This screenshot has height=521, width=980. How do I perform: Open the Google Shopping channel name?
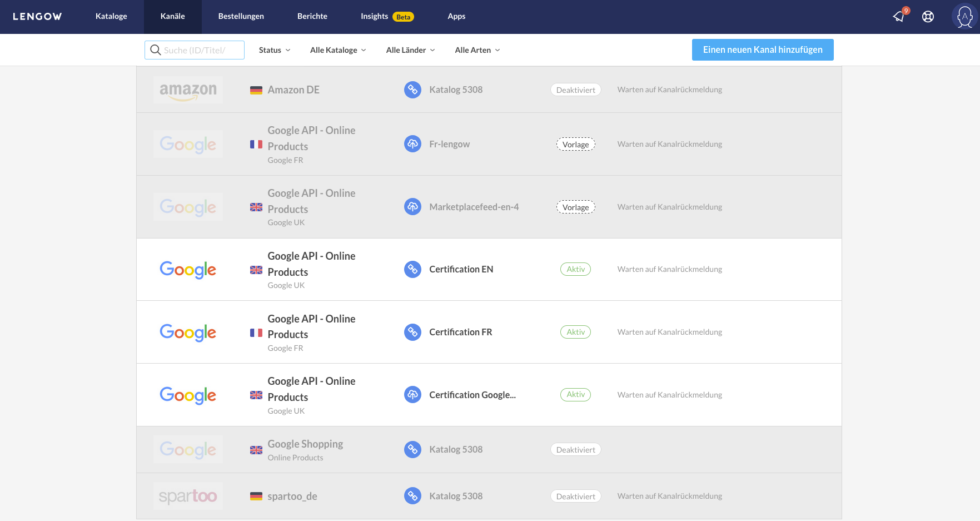(305, 444)
